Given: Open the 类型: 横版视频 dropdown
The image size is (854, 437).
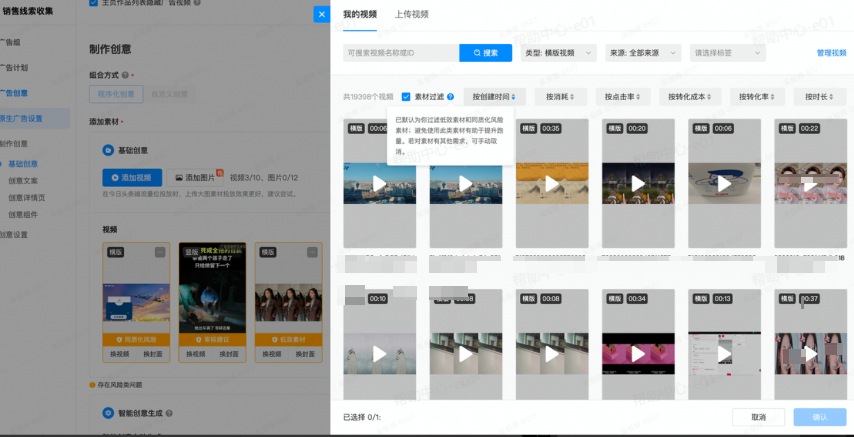Looking at the screenshot, I should pos(559,53).
